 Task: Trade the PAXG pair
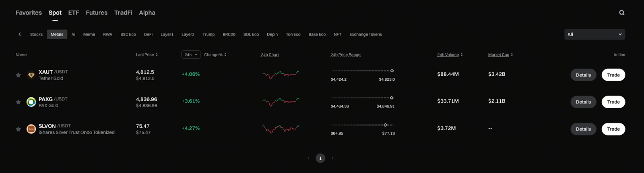click(613, 102)
